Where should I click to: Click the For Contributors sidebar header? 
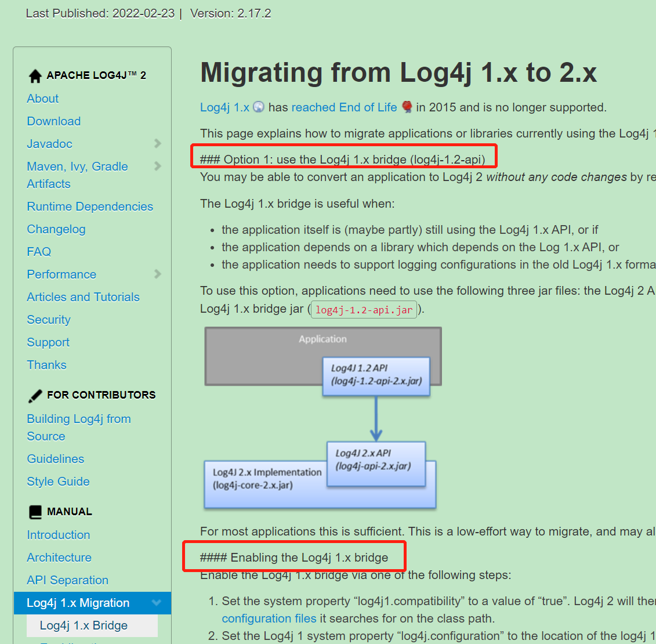click(102, 395)
